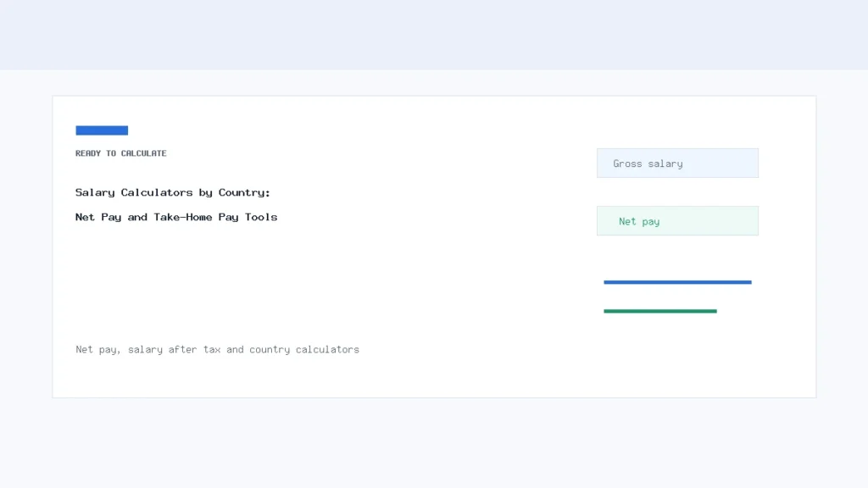Click the word Tools ending the title
Screen dimensions: 868x488
(261, 217)
